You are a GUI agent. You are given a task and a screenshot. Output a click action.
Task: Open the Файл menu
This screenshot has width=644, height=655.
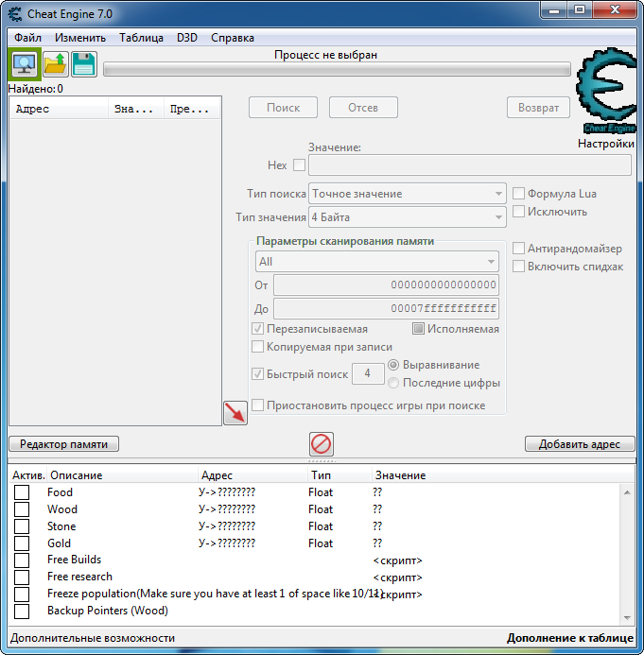pos(27,38)
